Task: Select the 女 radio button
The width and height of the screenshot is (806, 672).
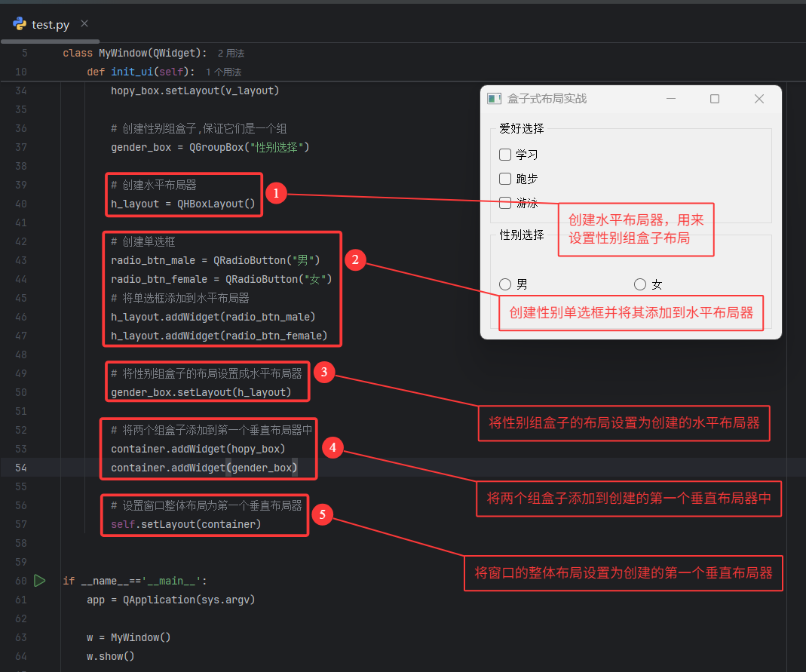Action: pyautogui.click(x=640, y=284)
